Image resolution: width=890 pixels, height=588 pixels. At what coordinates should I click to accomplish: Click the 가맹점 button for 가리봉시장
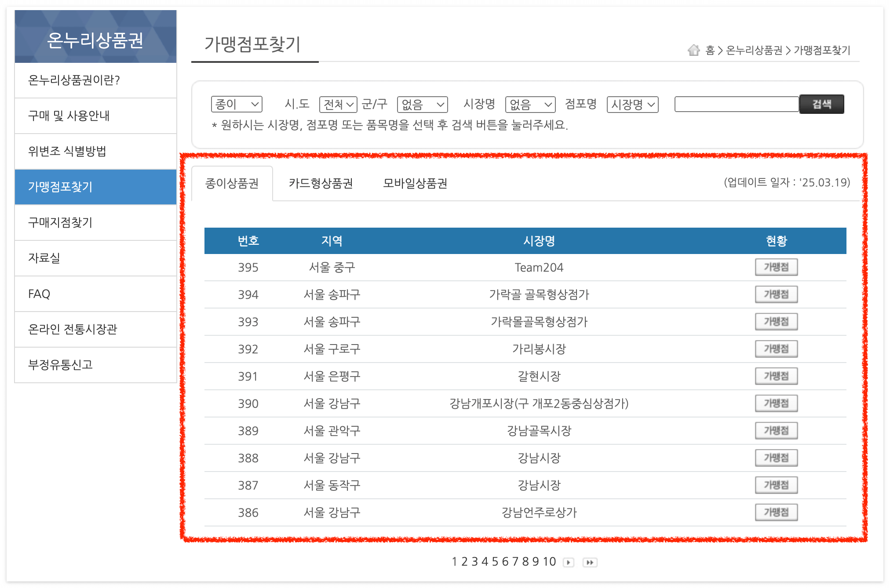(x=776, y=349)
